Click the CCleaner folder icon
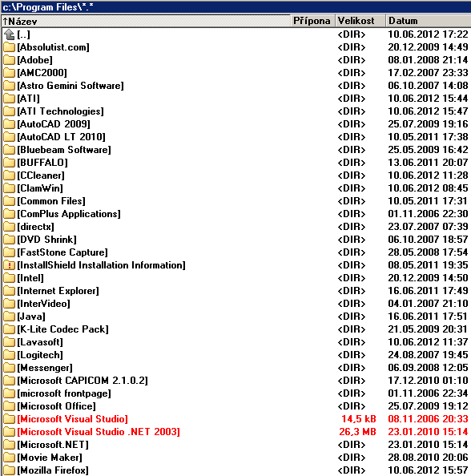 click(10, 175)
